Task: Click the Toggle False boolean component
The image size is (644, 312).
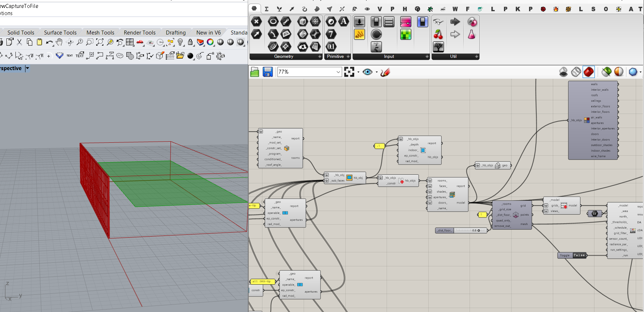Action: point(572,255)
